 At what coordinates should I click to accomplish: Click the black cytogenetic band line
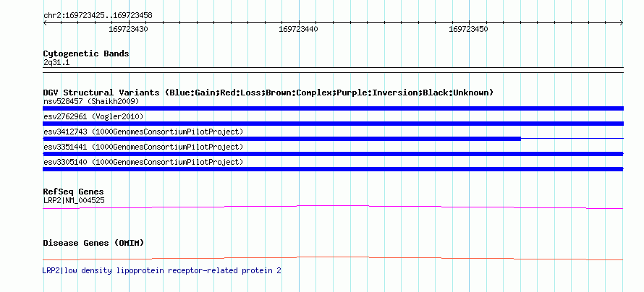(x=333, y=69)
